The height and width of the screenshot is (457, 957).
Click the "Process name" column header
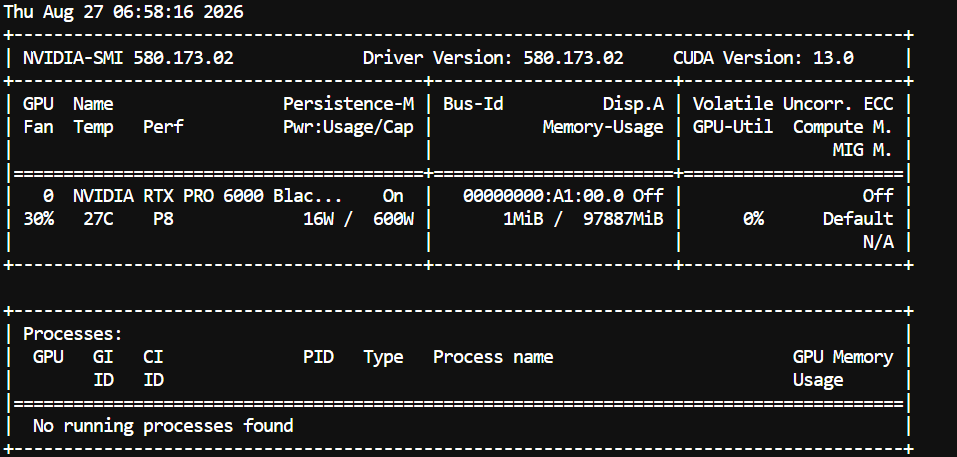493,357
